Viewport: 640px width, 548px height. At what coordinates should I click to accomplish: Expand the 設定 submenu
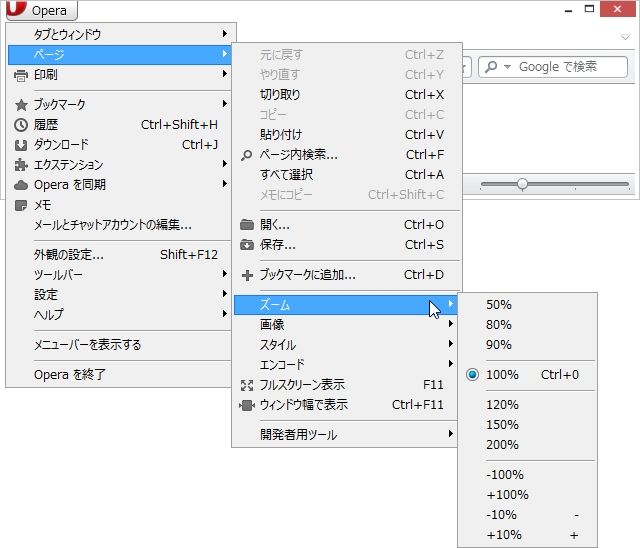pos(120,294)
